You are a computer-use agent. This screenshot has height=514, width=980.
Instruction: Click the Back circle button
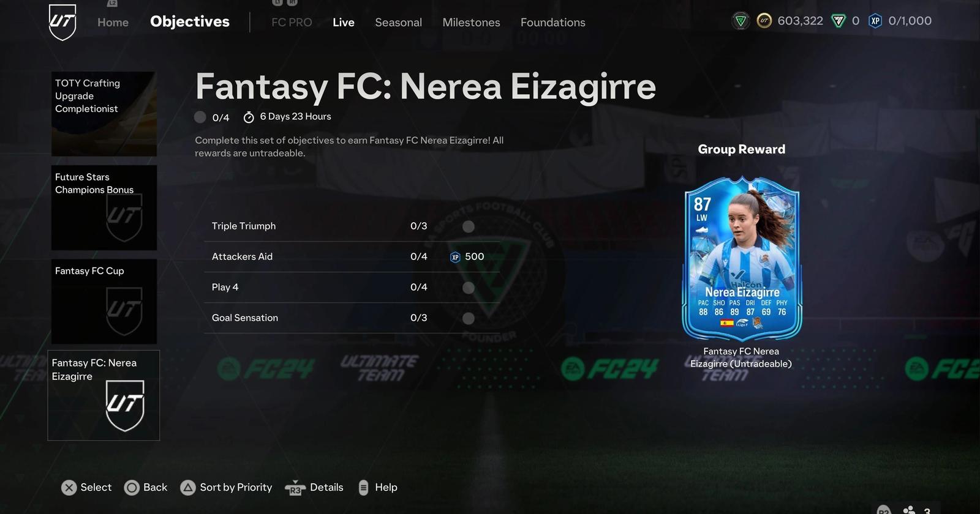[x=132, y=487]
